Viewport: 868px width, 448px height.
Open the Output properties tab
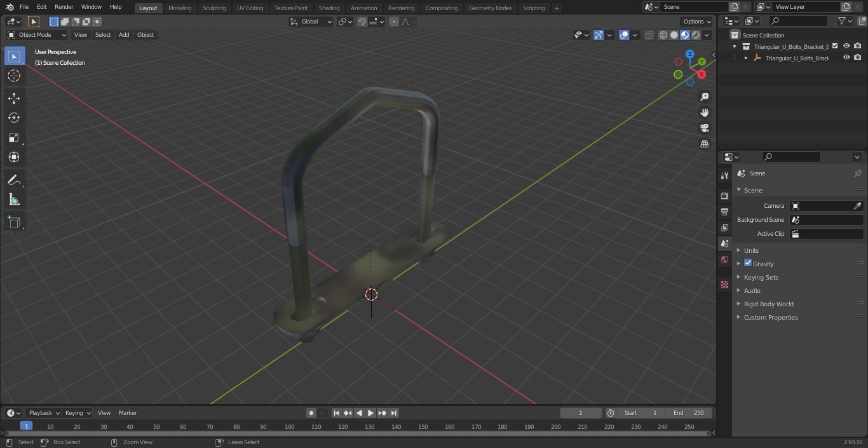(x=724, y=212)
